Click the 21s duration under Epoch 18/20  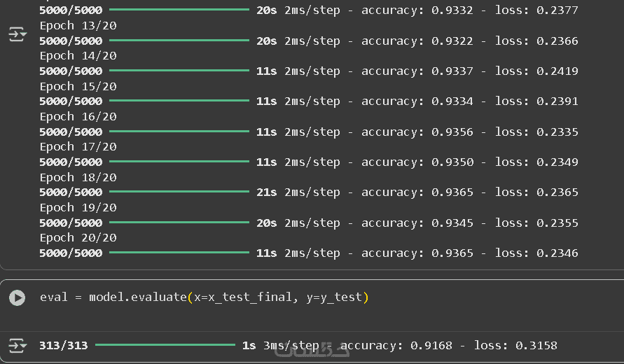click(266, 192)
